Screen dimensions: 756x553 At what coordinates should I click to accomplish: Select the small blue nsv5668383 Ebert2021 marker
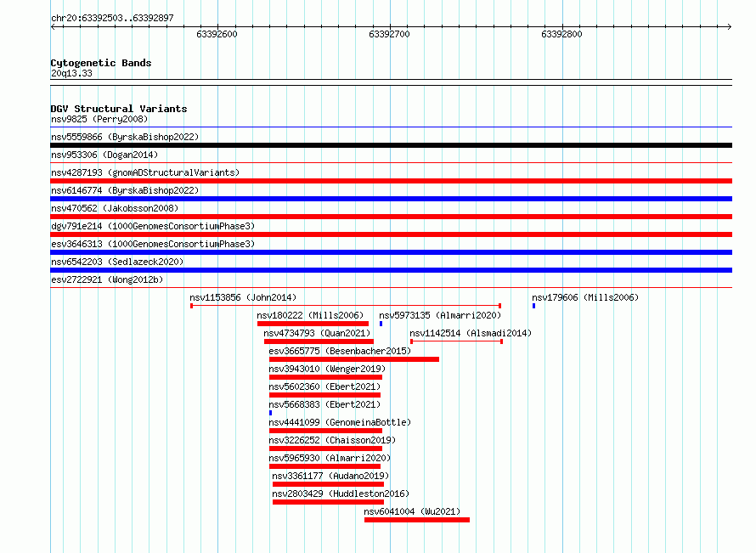point(270,413)
